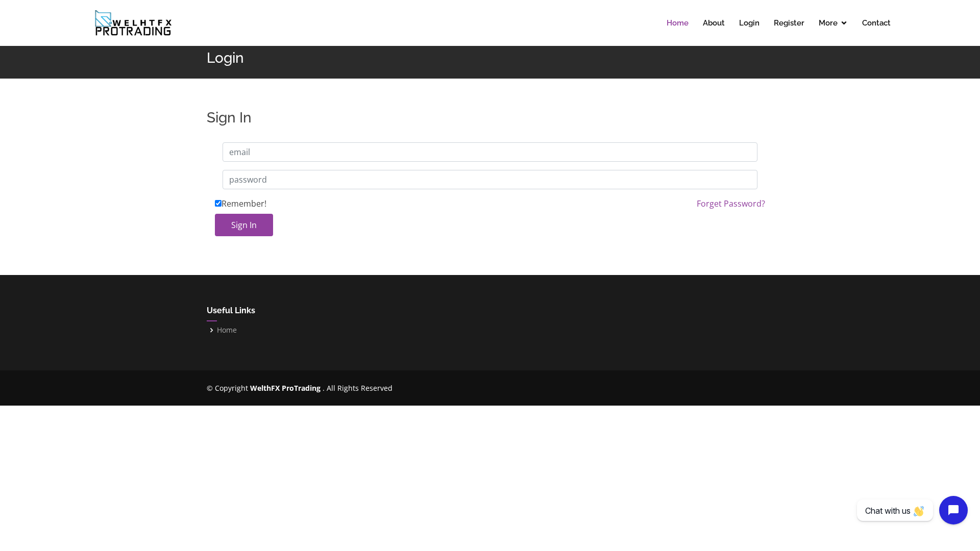Viewport: 980px width, 551px height.
Task: Click the WelhtFX ProTrading logo
Action: coord(133,23)
